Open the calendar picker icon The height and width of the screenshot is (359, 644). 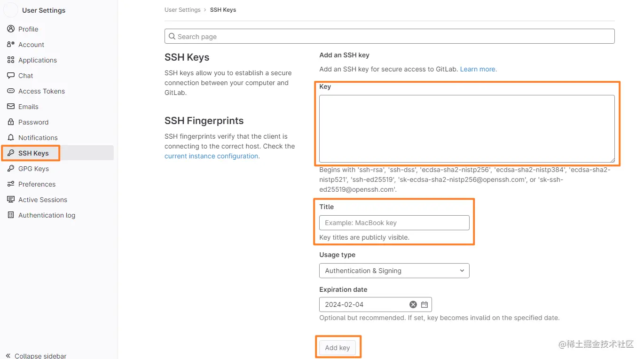424,304
